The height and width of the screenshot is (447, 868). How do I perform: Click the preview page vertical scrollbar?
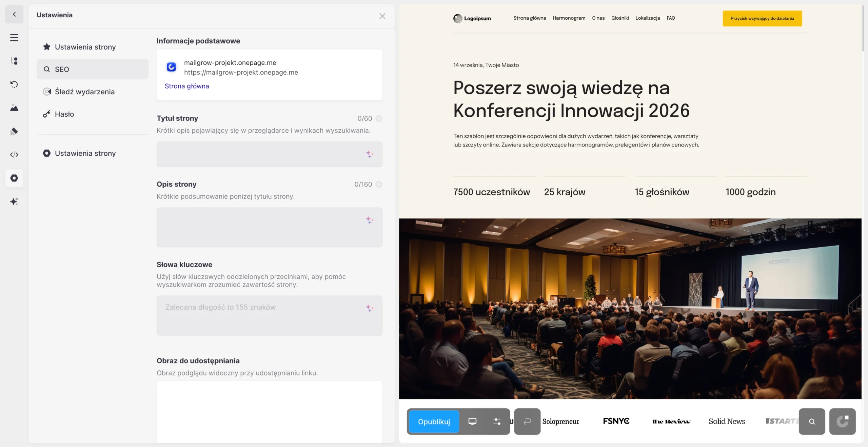(863, 28)
